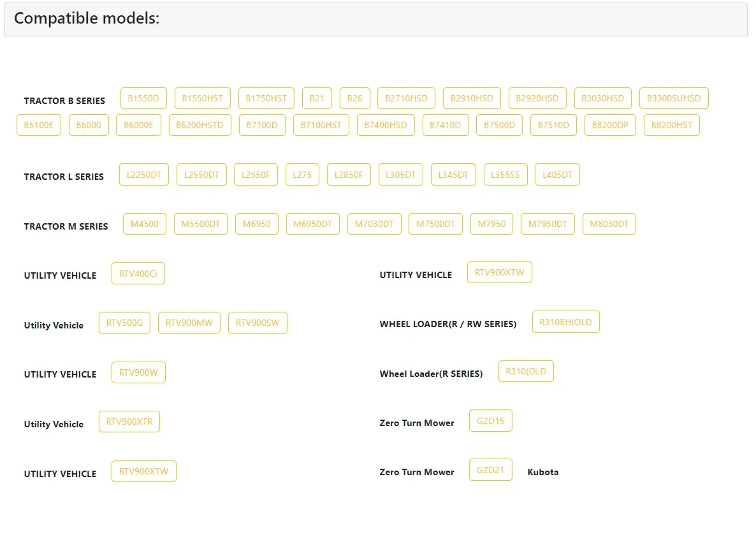
Task: Click the Compatible models header bar
Action: (375, 19)
